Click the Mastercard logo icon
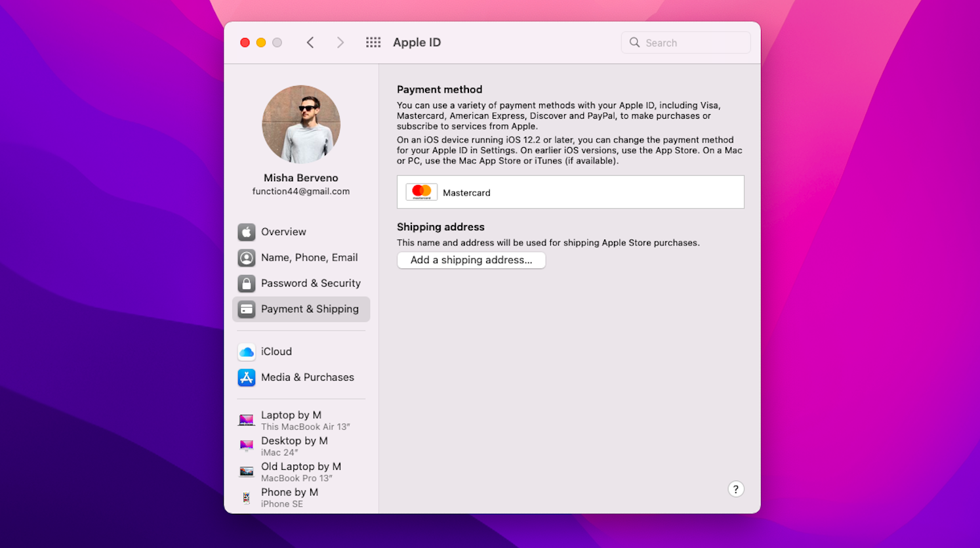The image size is (980, 548). coord(421,192)
